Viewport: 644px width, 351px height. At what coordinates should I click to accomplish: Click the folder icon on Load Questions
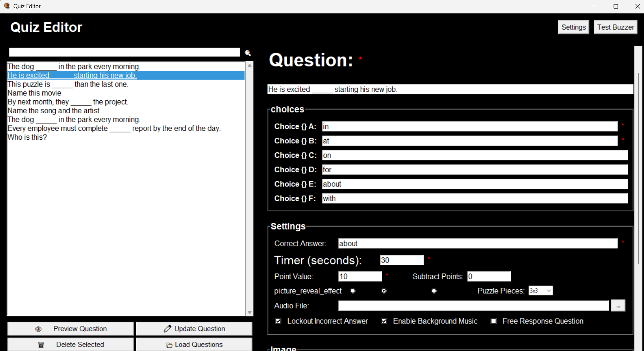tap(169, 345)
